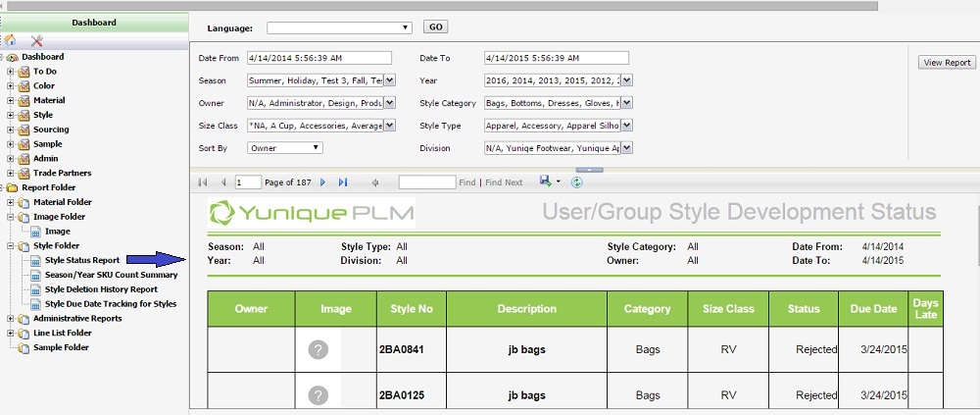Click the find text search field
Image resolution: width=980 pixels, height=415 pixels.
[x=427, y=182]
